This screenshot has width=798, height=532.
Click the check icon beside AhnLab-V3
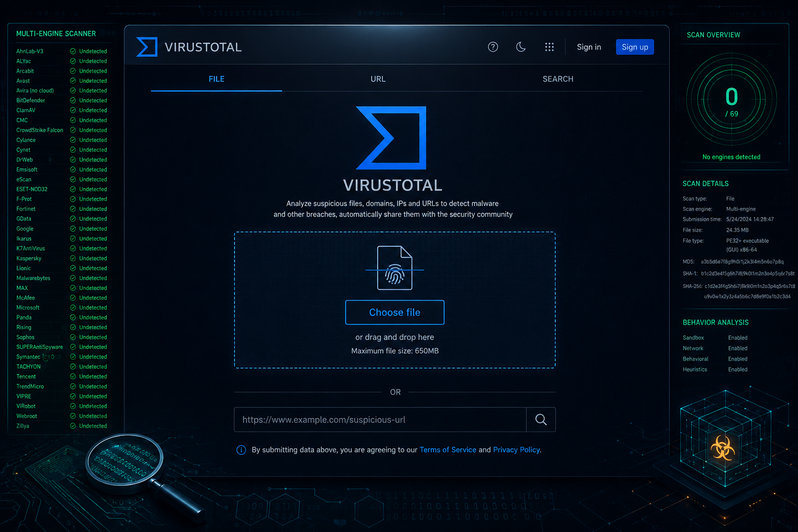point(73,51)
